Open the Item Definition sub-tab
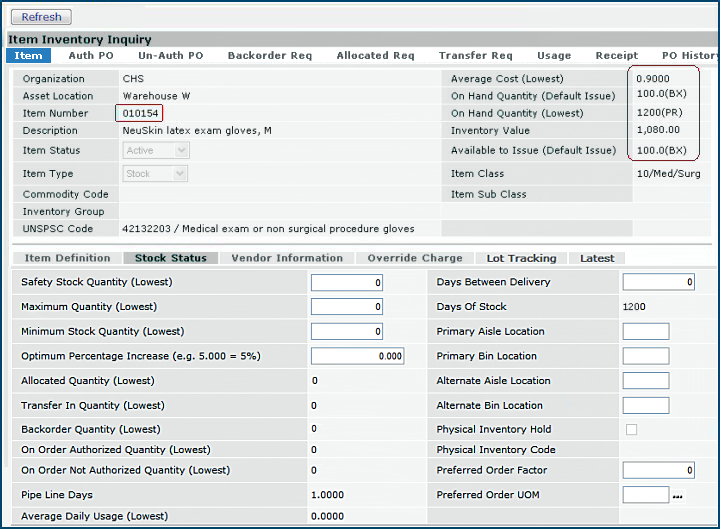Image resolution: width=720 pixels, height=529 pixels. tap(68, 258)
